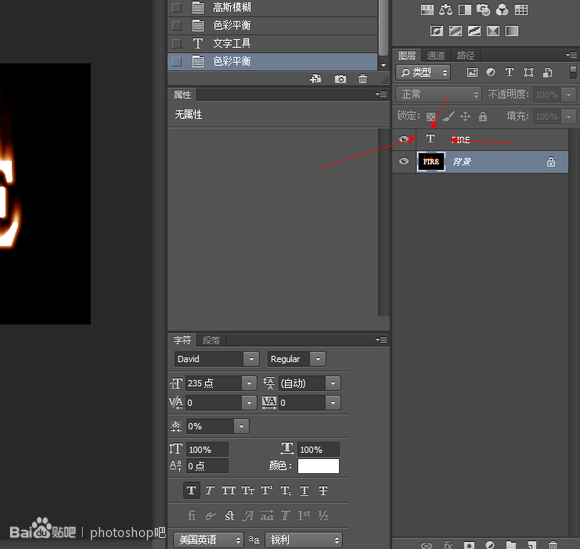580x549 pixels.
Task: Click the Color Balance scales adjustment icon
Action: 446,10
